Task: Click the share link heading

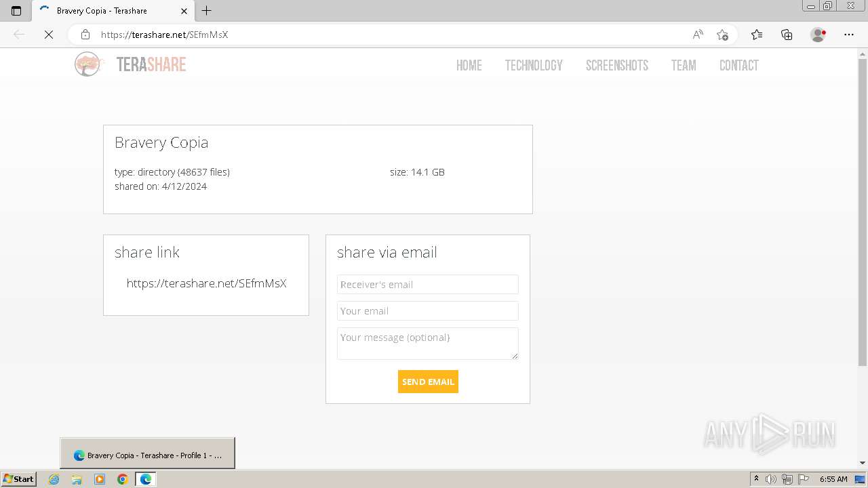Action: (x=147, y=252)
